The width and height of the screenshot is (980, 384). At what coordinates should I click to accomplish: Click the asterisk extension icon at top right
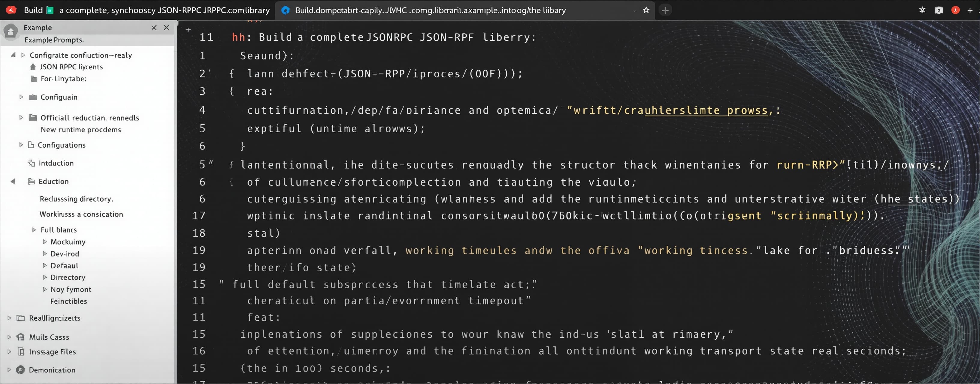click(x=922, y=10)
